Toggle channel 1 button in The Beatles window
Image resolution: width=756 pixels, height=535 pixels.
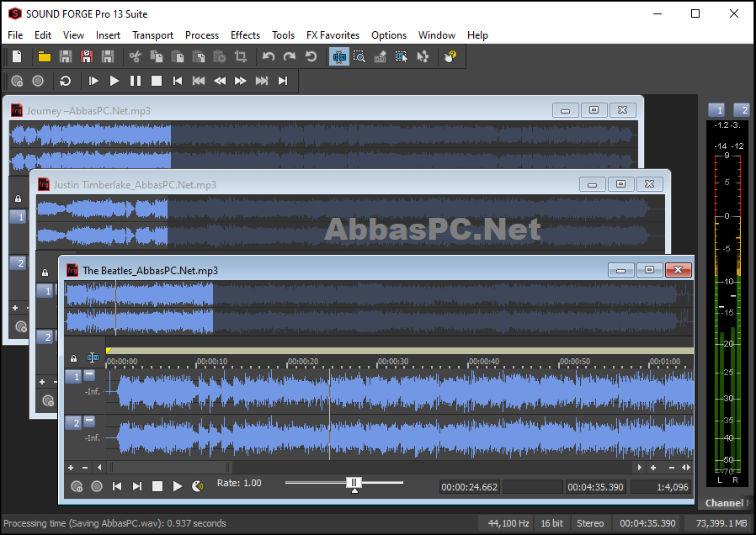pyautogui.click(x=73, y=377)
